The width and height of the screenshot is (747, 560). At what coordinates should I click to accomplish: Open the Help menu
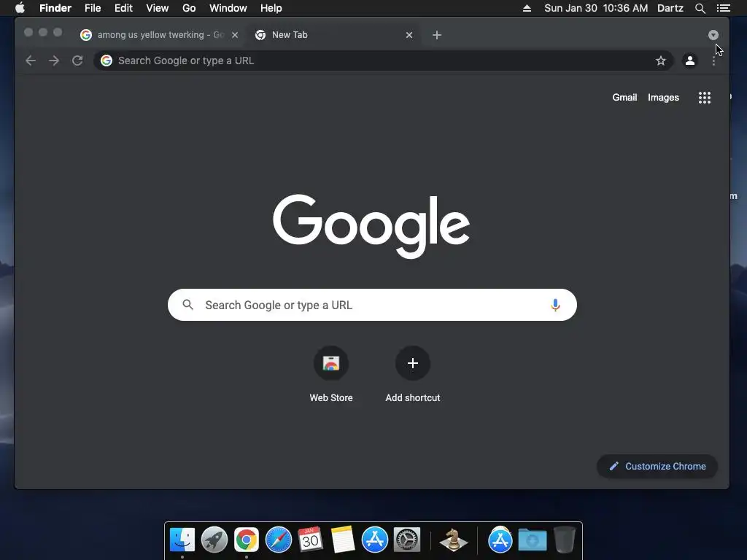271,8
